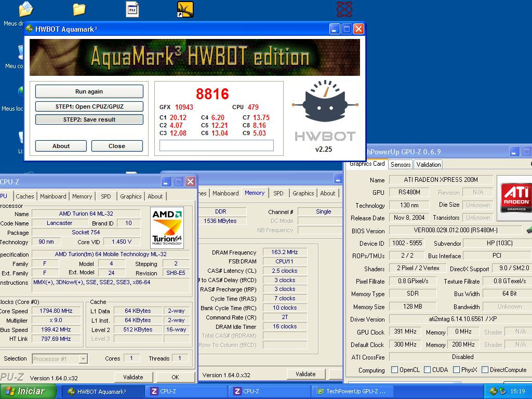Click GPU name field ATI RADEON XPRESS 200M
The width and height of the screenshot is (532, 399).
pyautogui.click(x=441, y=179)
